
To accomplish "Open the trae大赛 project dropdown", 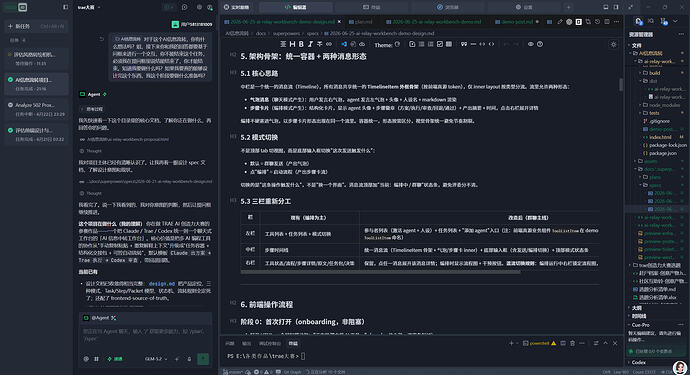I will tap(89, 7).
